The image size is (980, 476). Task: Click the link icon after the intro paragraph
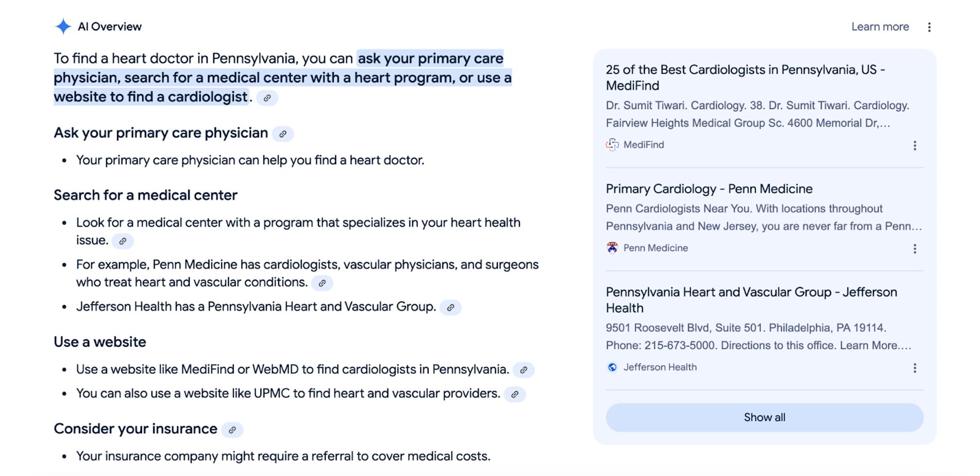click(267, 97)
